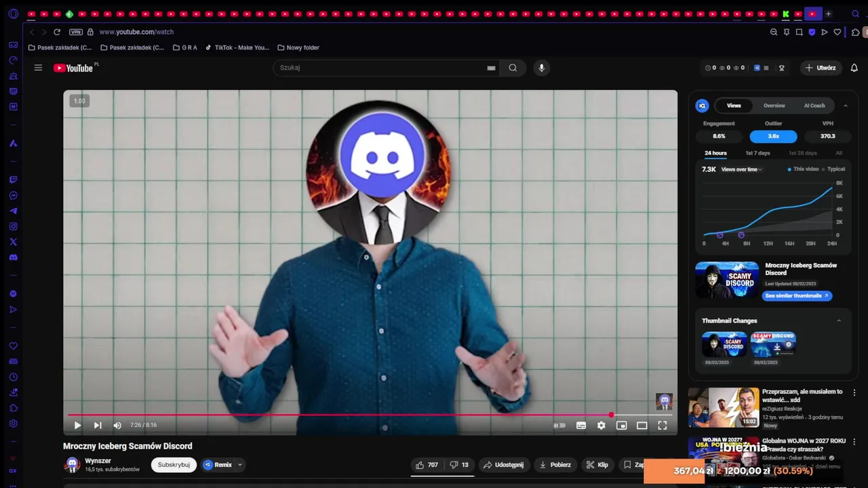Open the Views over time dropdown
Image resolution: width=868 pixels, height=488 pixels.
tap(742, 169)
